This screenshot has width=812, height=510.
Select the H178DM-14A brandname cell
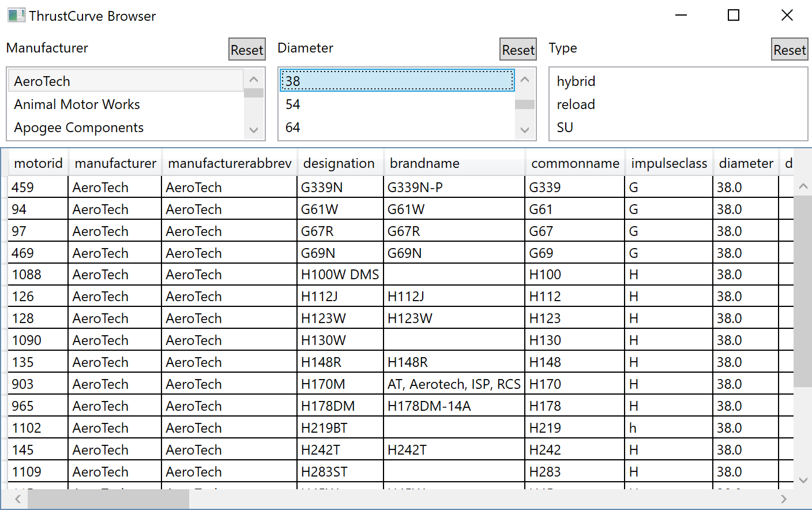coord(454,406)
